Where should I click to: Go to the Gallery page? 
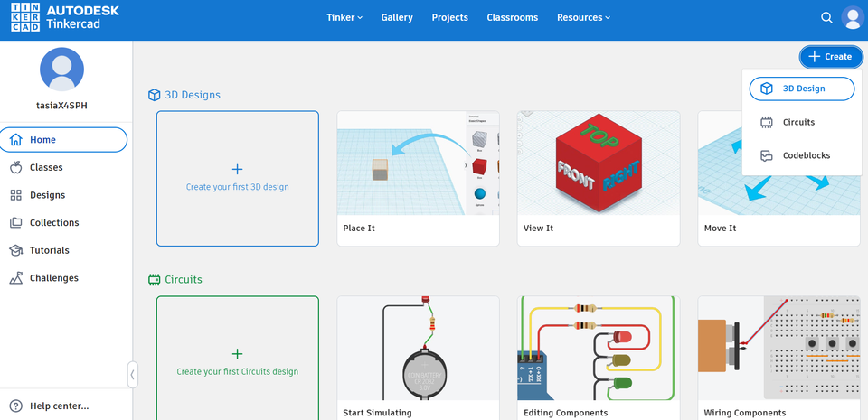pyautogui.click(x=397, y=18)
